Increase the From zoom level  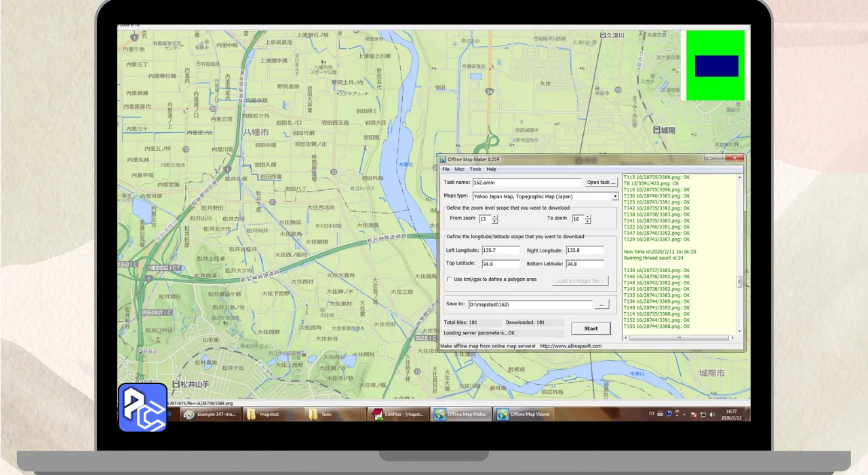click(x=495, y=216)
